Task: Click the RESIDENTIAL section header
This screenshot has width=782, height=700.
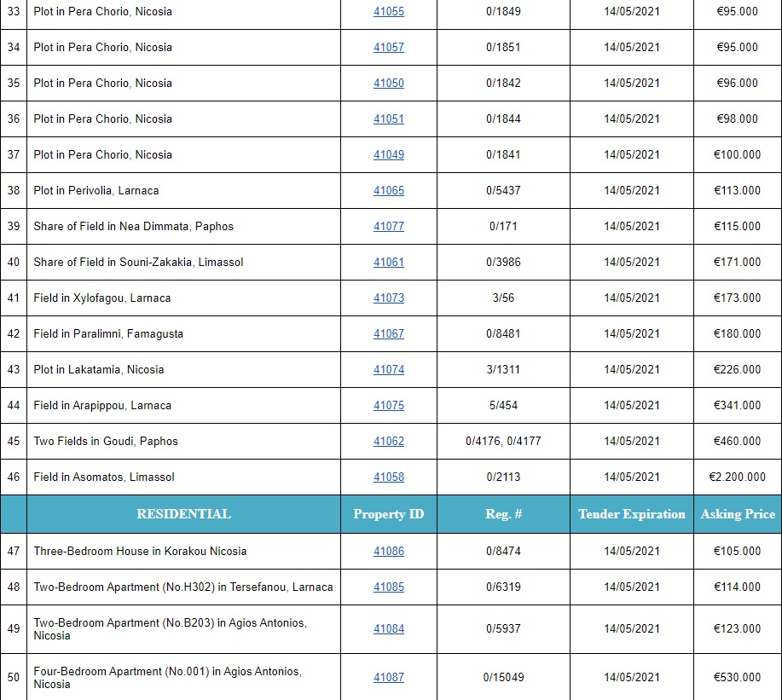Action: [x=183, y=514]
